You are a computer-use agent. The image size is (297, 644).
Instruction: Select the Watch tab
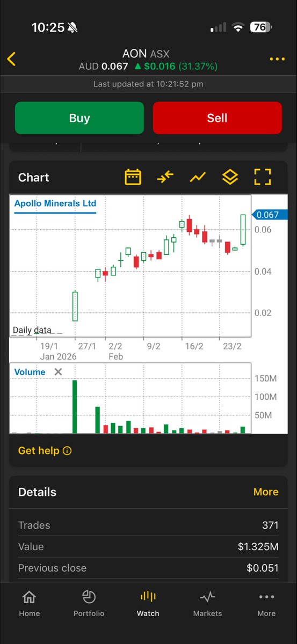[x=148, y=603]
